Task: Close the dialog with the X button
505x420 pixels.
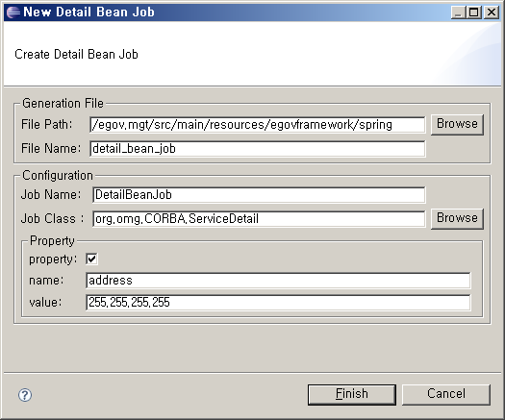Action: pos(492,12)
